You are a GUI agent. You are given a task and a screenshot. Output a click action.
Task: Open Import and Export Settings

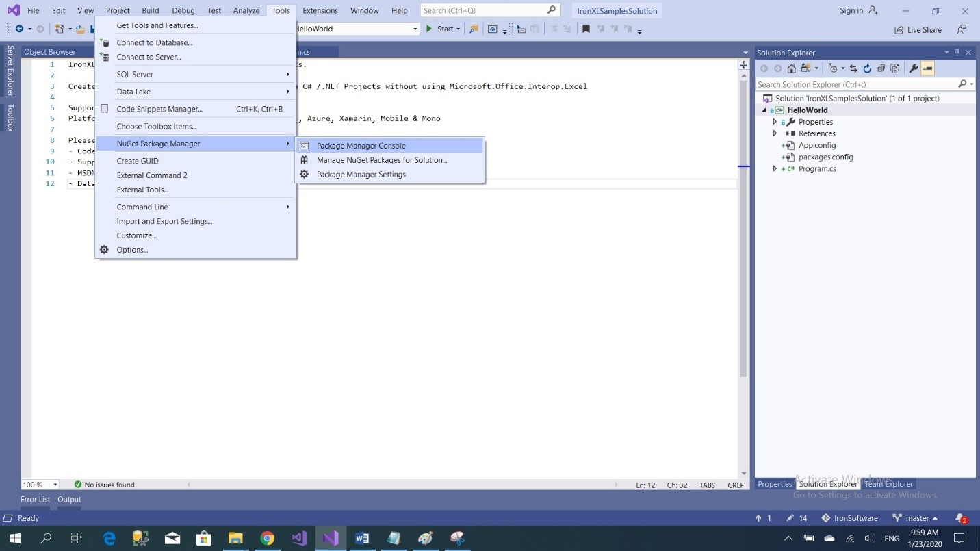tap(196, 221)
